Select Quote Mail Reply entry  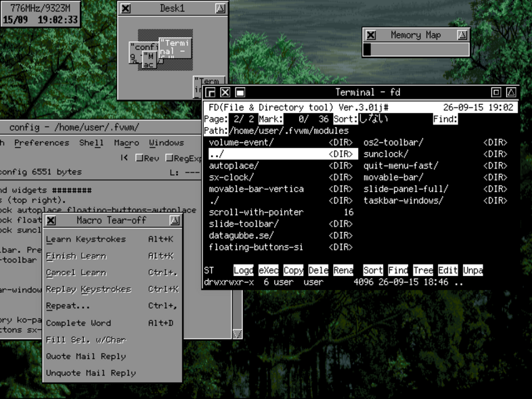tap(112, 356)
